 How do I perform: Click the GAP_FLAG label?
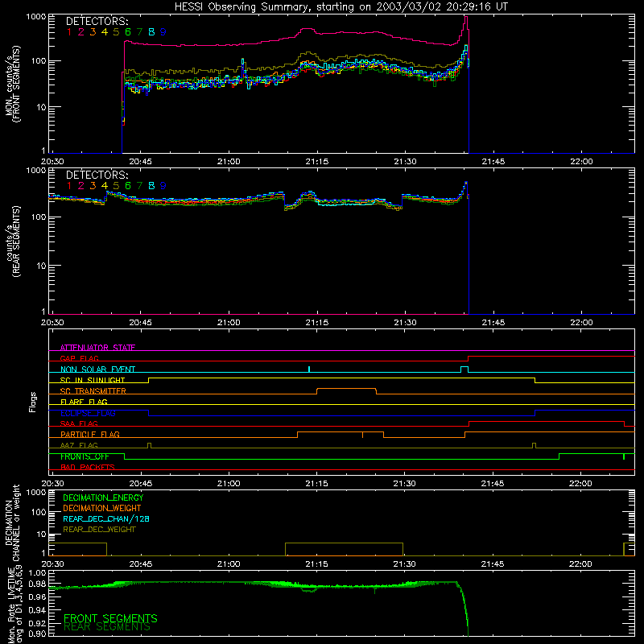(x=79, y=358)
